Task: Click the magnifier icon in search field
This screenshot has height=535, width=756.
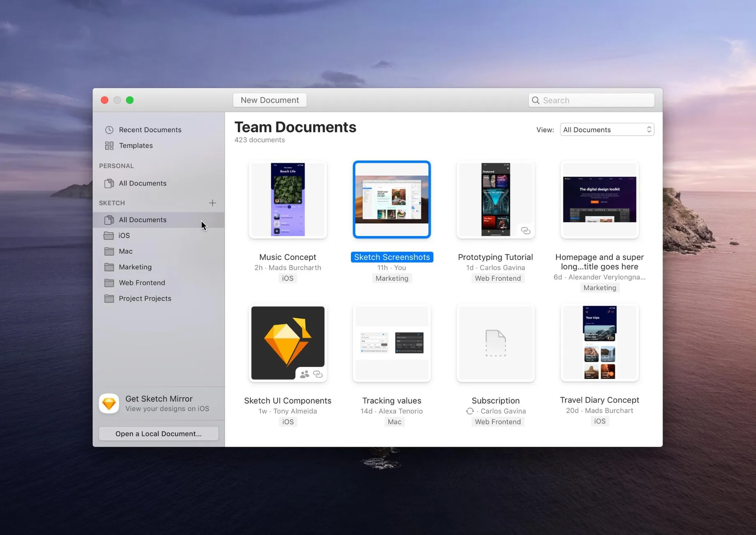Action: pyautogui.click(x=536, y=100)
